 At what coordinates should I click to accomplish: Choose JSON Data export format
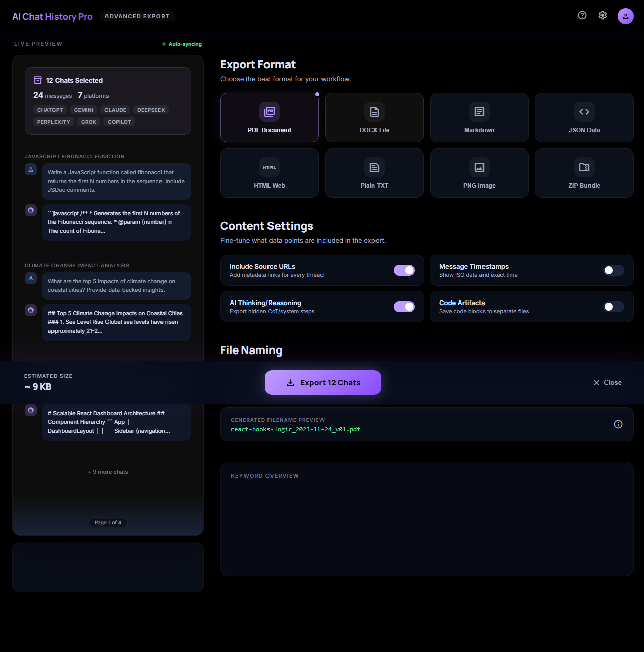click(x=584, y=118)
